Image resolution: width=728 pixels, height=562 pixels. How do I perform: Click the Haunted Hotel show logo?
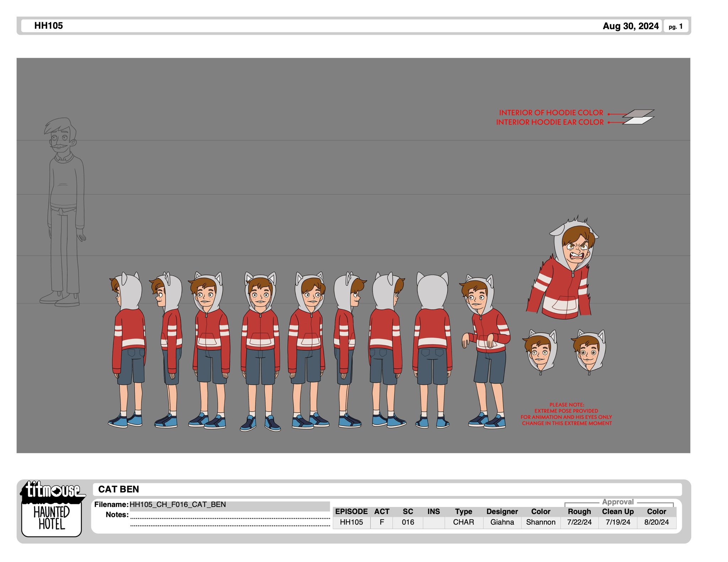point(52,518)
